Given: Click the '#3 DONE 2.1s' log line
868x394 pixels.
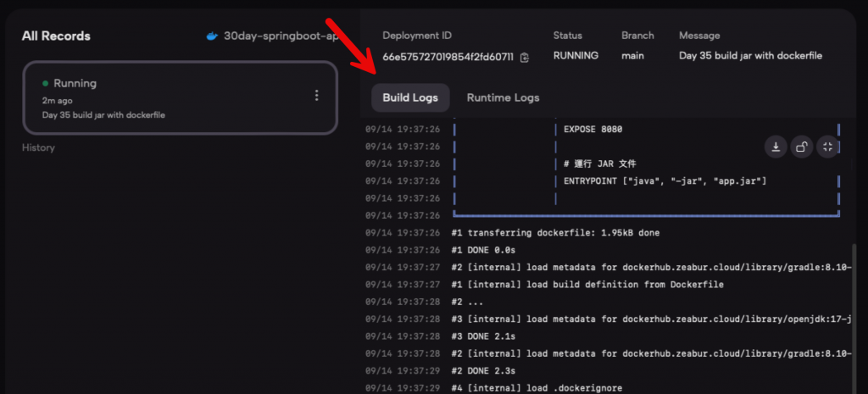Looking at the screenshot, I should (x=485, y=336).
